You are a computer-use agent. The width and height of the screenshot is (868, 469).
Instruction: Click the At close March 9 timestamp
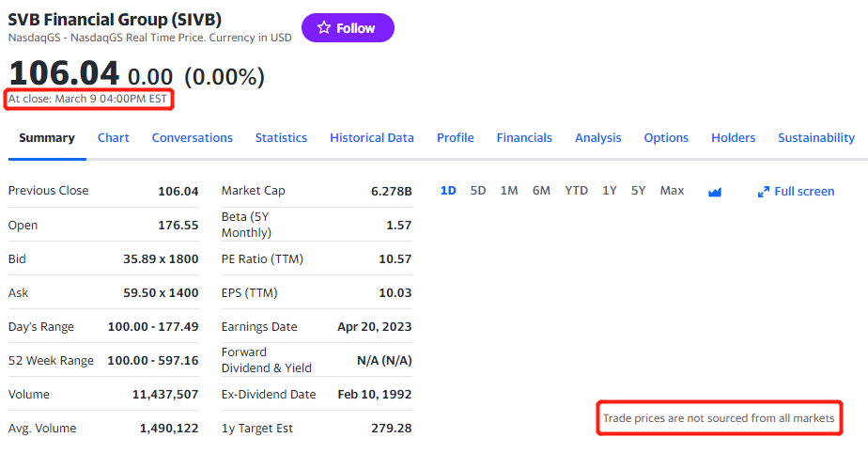pos(87,99)
